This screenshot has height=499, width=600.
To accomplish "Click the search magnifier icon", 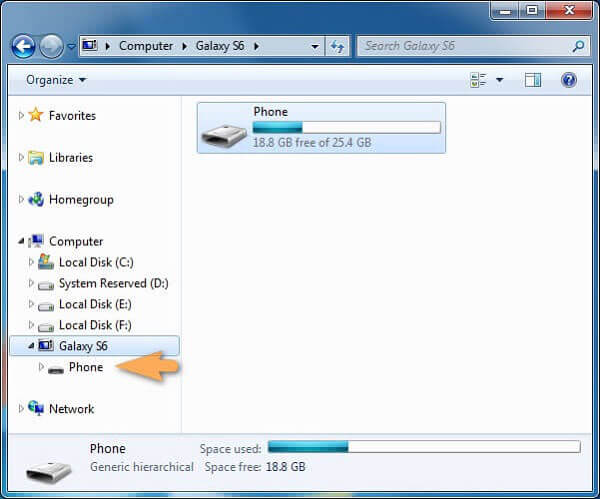I will (578, 46).
